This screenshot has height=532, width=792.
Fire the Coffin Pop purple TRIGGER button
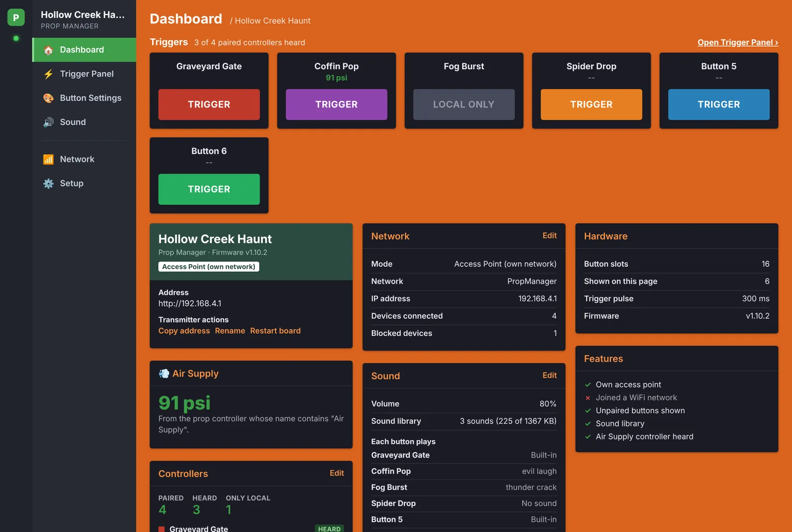click(x=337, y=104)
